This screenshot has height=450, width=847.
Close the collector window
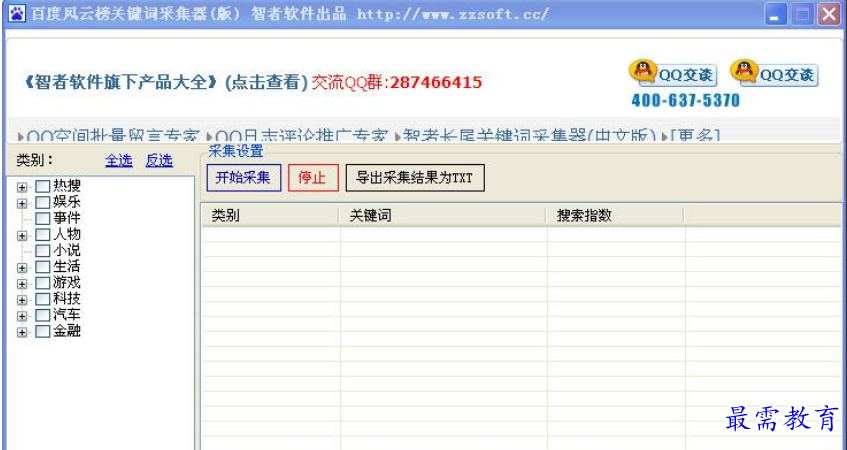(x=829, y=15)
